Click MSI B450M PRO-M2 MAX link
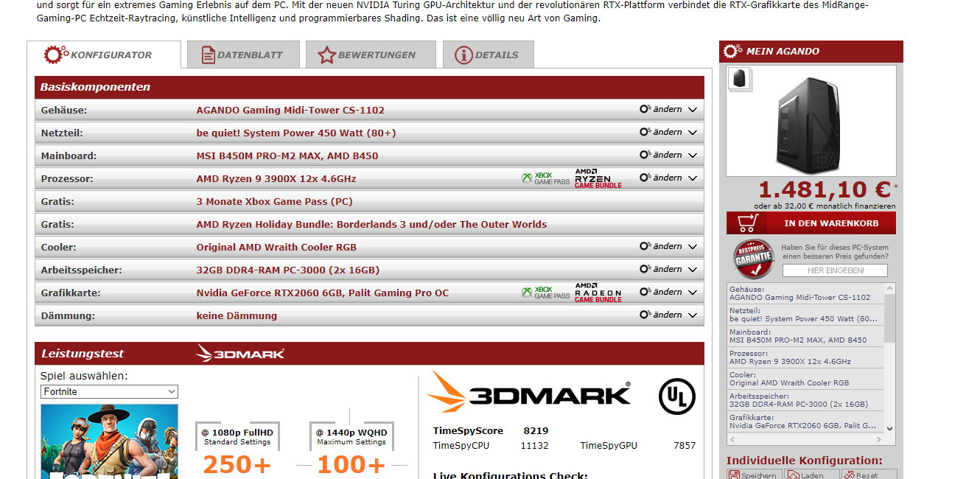Screen dimensions: 980x479 (287, 155)
